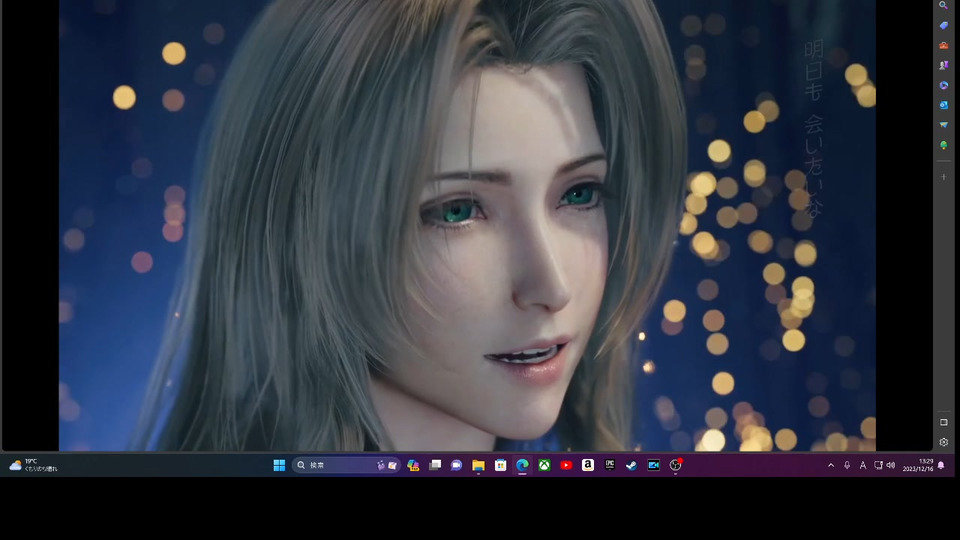This screenshot has height=540, width=960.
Task: Open the Drop paper plane in sidebar
Action: [x=943, y=125]
